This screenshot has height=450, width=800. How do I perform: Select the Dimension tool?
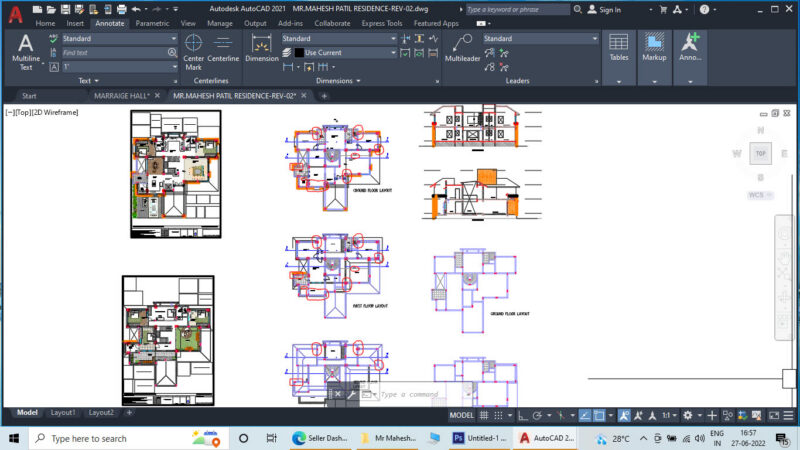[262, 49]
